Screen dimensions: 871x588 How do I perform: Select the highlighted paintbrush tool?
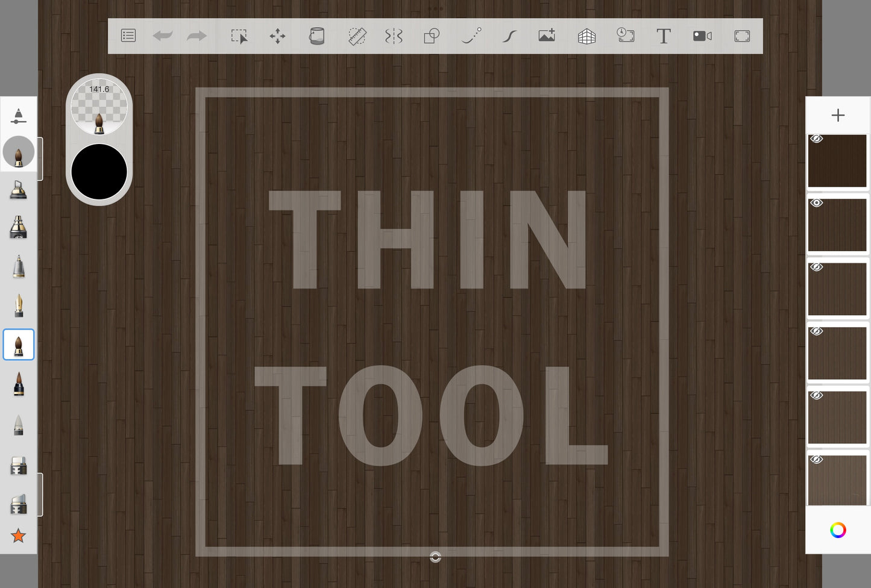tap(19, 345)
